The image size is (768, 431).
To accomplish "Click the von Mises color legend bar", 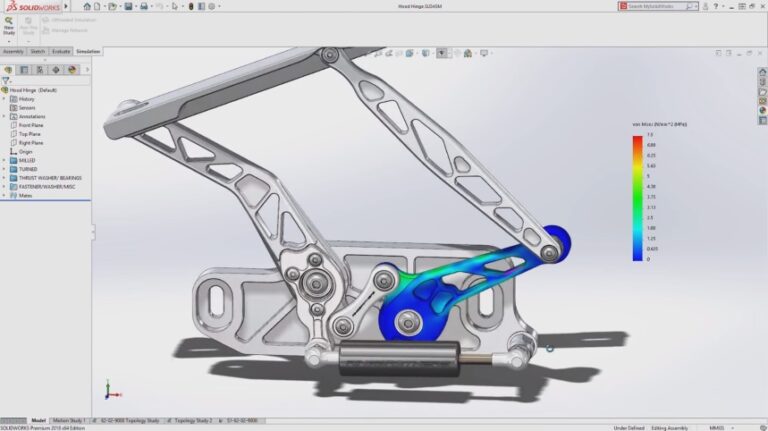I will pos(637,197).
